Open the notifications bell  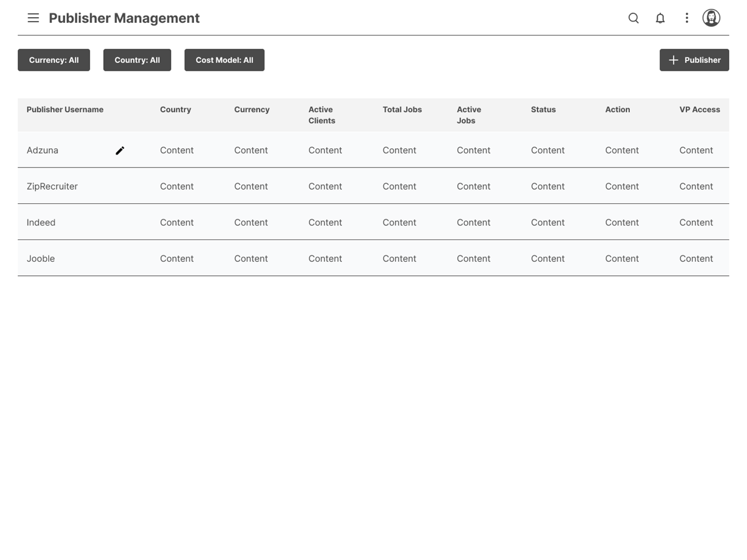pyautogui.click(x=660, y=18)
